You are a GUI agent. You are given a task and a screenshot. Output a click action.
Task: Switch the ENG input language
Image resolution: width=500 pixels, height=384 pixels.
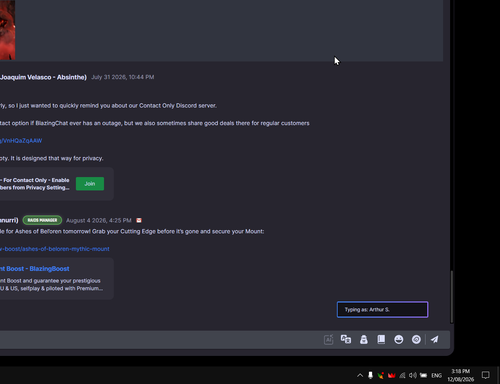pos(436,375)
